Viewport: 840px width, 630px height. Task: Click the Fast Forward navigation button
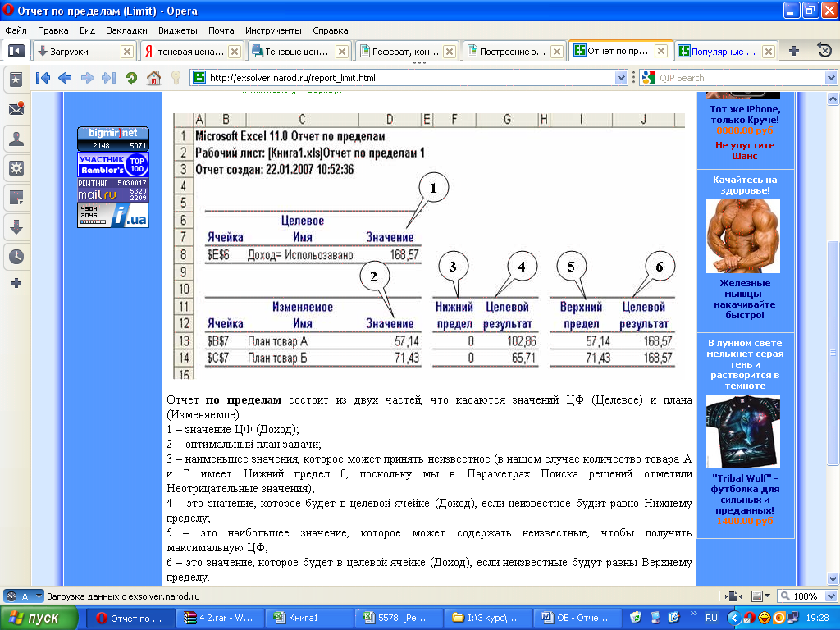(109, 78)
